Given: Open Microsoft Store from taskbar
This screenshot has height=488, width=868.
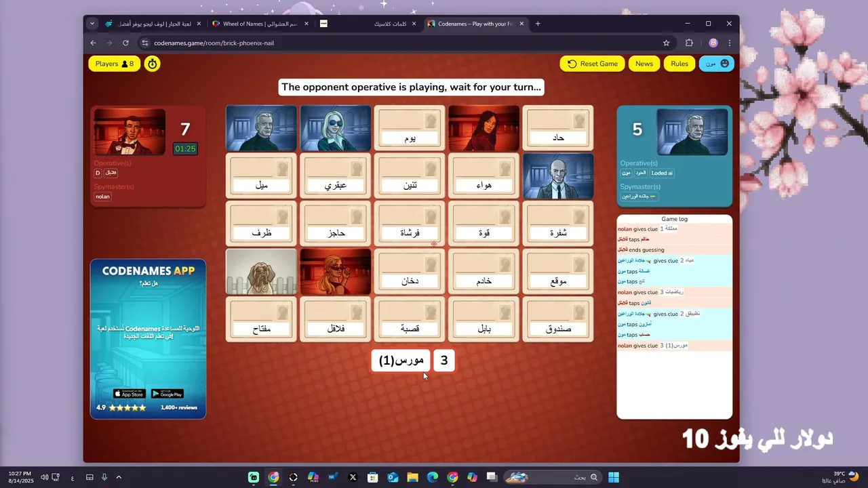Looking at the screenshot, I should (x=372, y=477).
